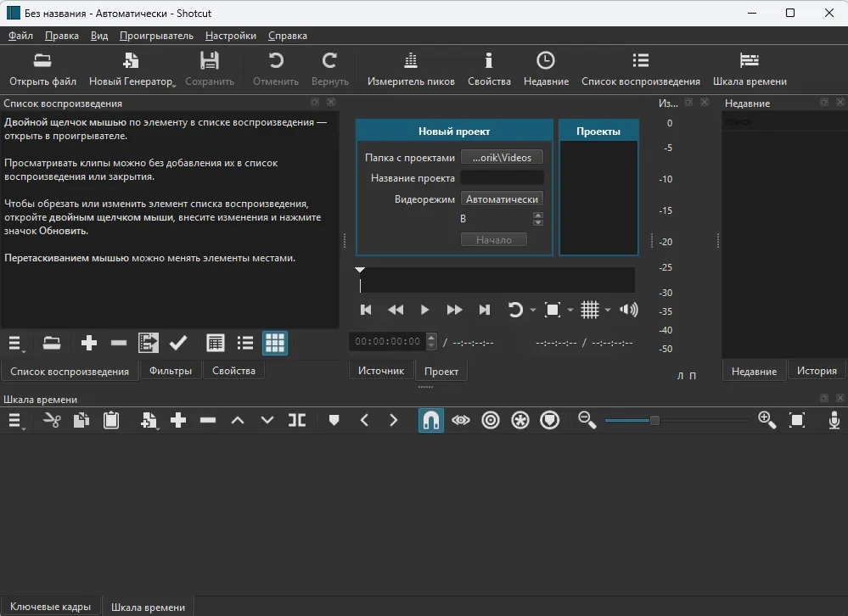This screenshot has width=848, height=616.
Task: Click the project name input field
Action: coord(502,178)
